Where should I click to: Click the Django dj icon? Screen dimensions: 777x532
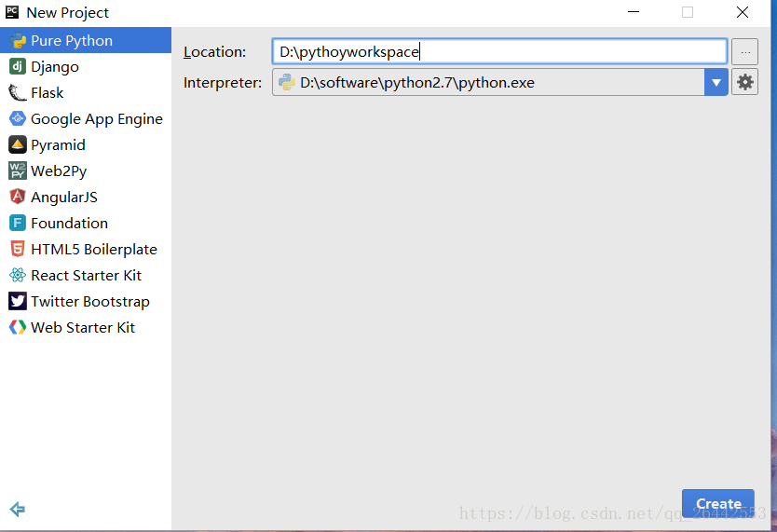tap(18, 66)
